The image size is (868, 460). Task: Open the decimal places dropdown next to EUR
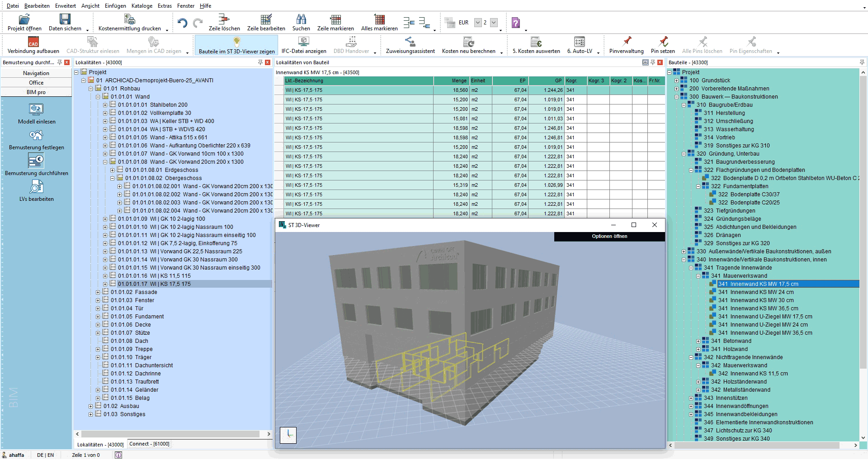point(494,22)
